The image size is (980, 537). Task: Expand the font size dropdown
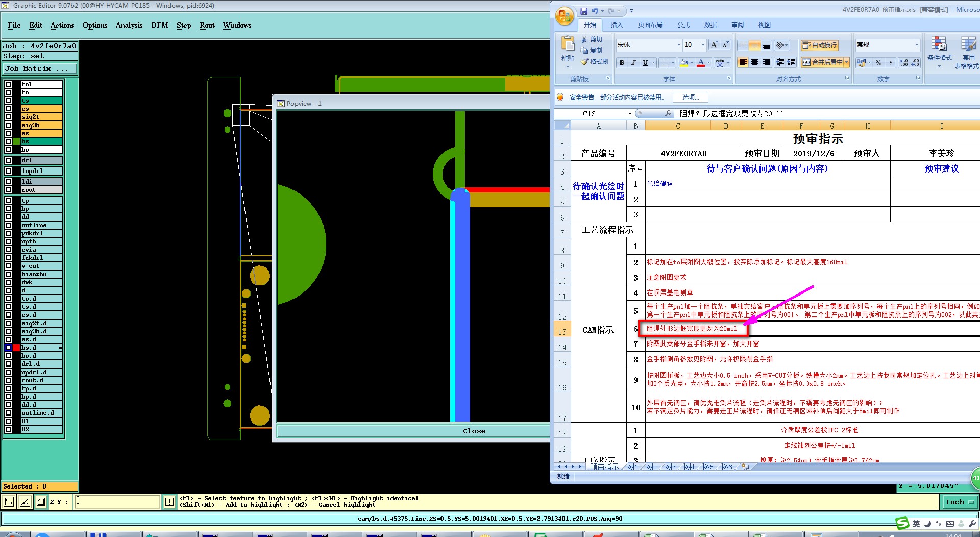pyautogui.click(x=703, y=45)
